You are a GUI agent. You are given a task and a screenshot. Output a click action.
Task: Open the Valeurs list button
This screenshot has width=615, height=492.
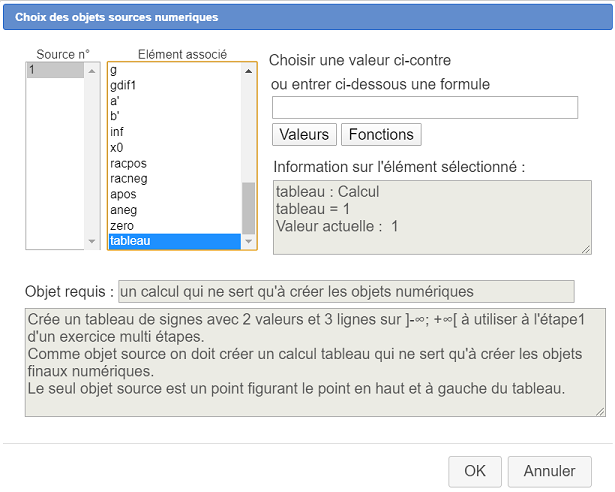click(x=304, y=134)
